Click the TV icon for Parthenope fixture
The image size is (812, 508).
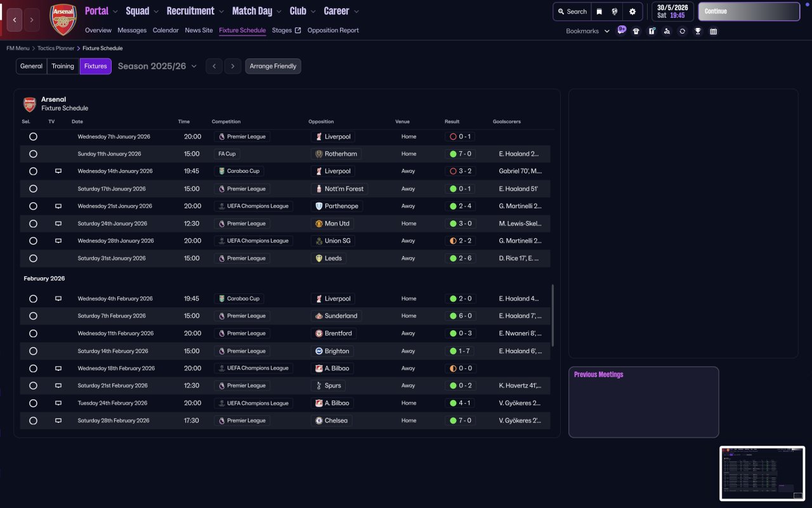[58, 206]
